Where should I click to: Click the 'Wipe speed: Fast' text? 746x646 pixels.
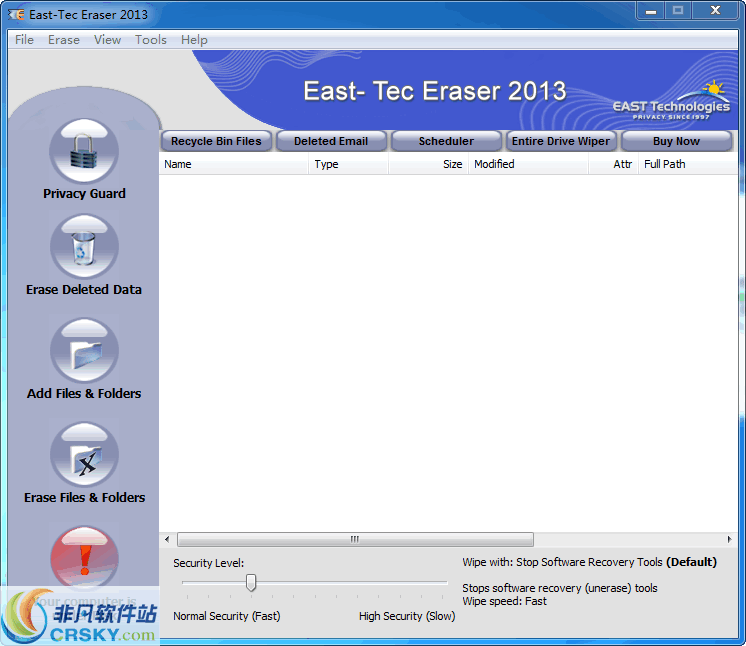click(505, 601)
